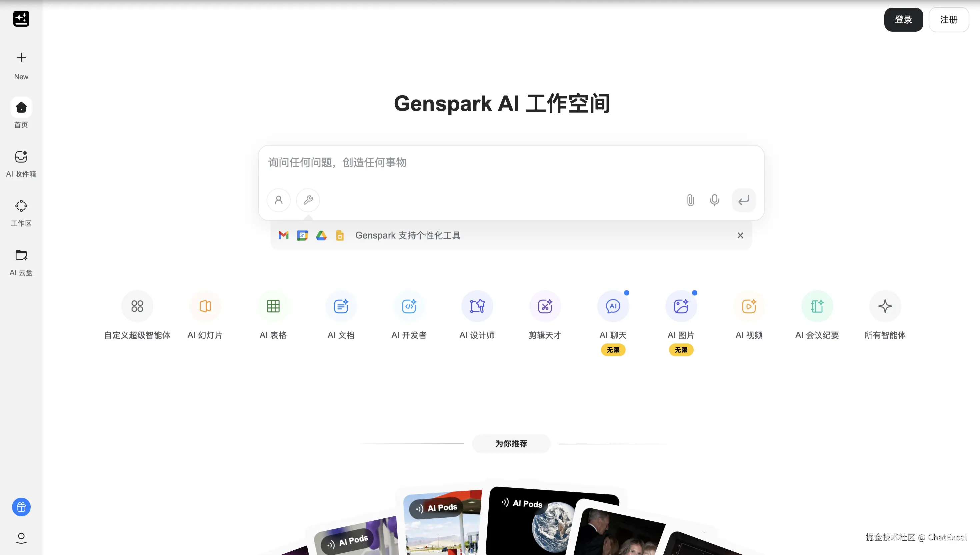Start a New session
Viewport: 980px width, 555px height.
click(21, 65)
